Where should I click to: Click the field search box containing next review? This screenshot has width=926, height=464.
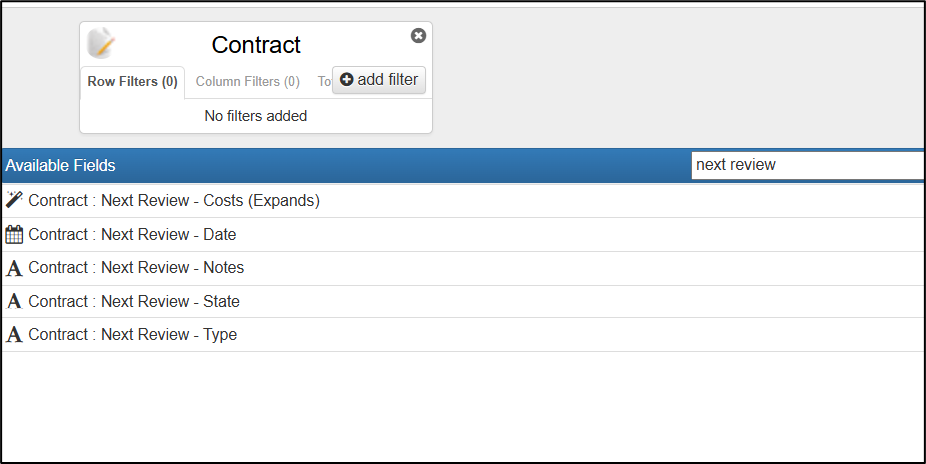point(808,165)
